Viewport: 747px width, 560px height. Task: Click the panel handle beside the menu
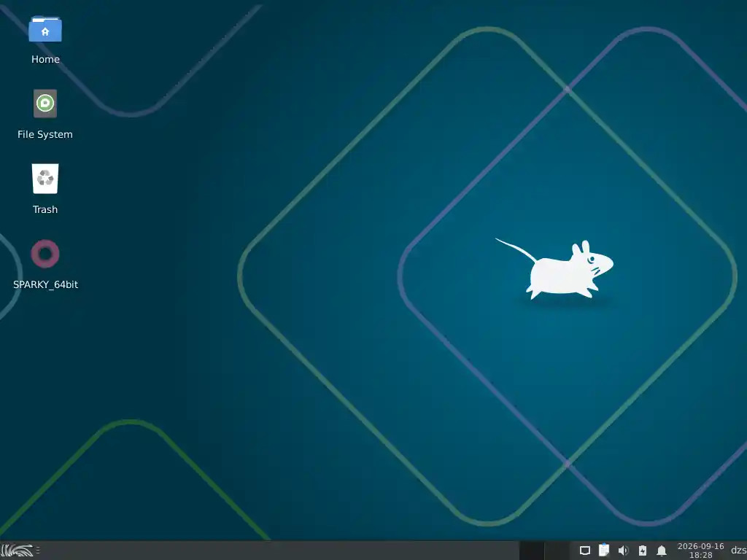[x=38, y=551]
